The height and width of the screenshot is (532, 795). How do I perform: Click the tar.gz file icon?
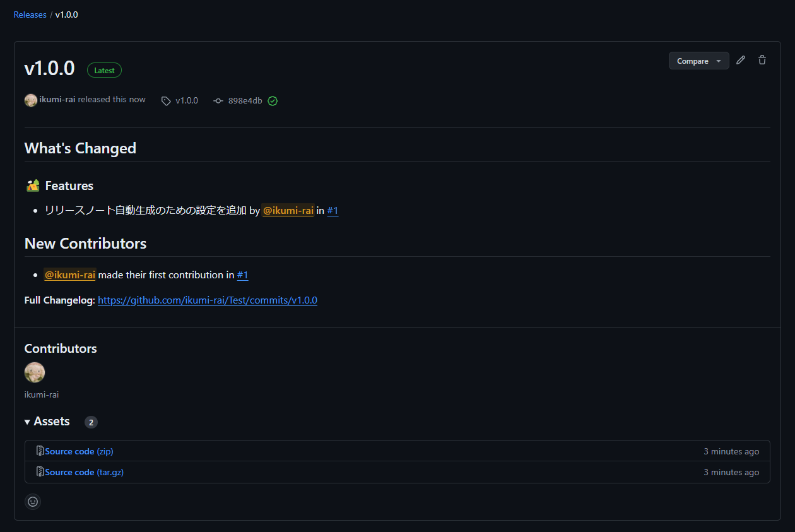[40, 471]
